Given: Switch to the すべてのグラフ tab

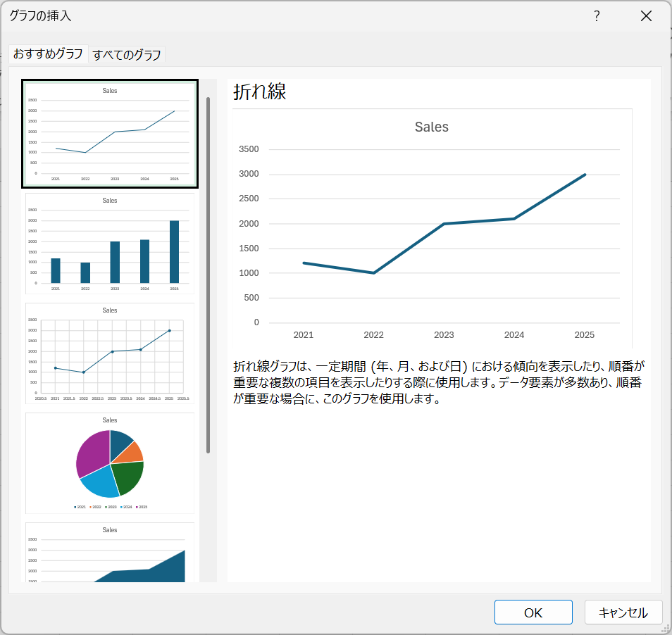Looking at the screenshot, I should (x=127, y=54).
